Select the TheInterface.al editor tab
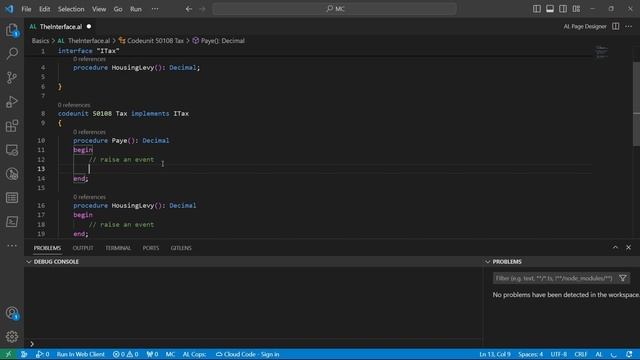 pyautogui.click(x=60, y=27)
